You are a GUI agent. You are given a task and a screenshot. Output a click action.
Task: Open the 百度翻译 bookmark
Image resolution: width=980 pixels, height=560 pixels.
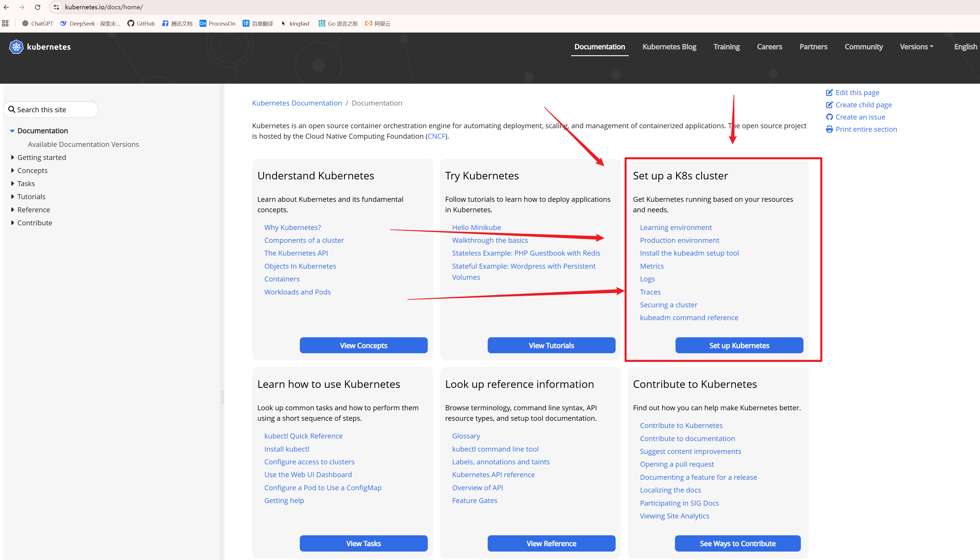pos(258,24)
